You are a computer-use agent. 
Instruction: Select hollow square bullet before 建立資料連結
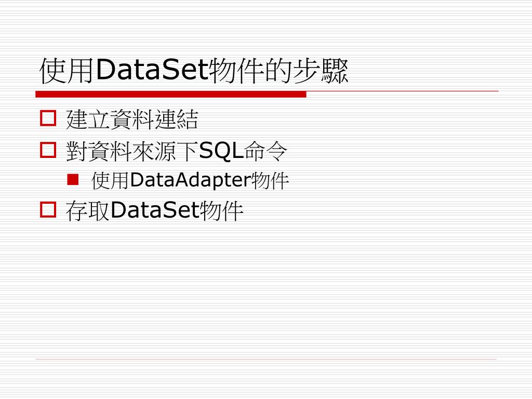tap(48, 118)
